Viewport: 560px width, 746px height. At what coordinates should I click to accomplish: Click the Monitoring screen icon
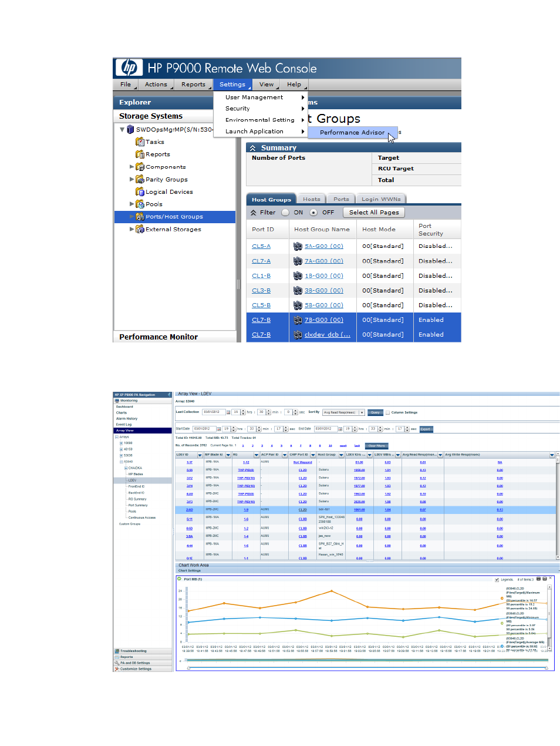click(117, 401)
